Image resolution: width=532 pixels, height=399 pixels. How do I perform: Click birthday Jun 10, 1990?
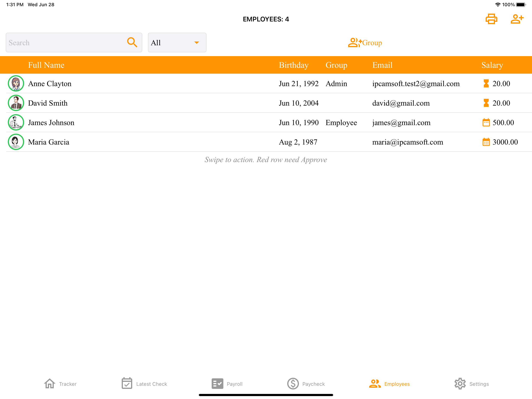299,123
